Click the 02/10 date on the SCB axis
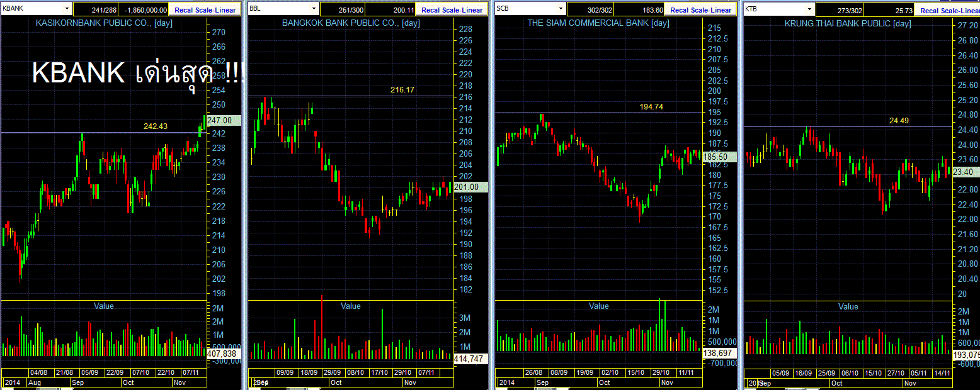Screen dimensions: 980x390 click(610, 372)
